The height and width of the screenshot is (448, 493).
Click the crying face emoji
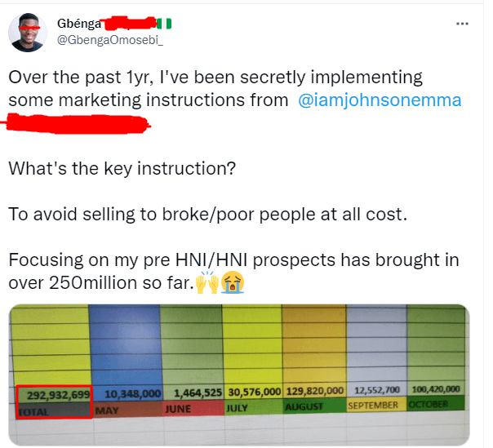point(233,282)
